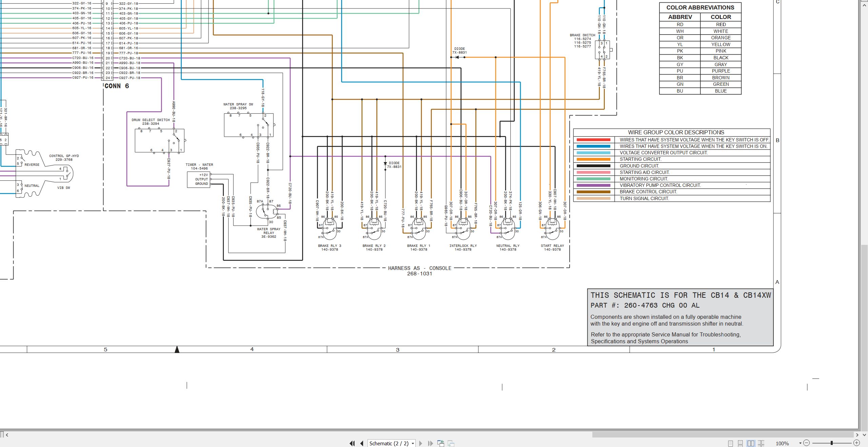Viewport: 868px width, 447px height.
Task: Click the CONTROL GP-HYD 229-3768 label
Action: pos(64,158)
